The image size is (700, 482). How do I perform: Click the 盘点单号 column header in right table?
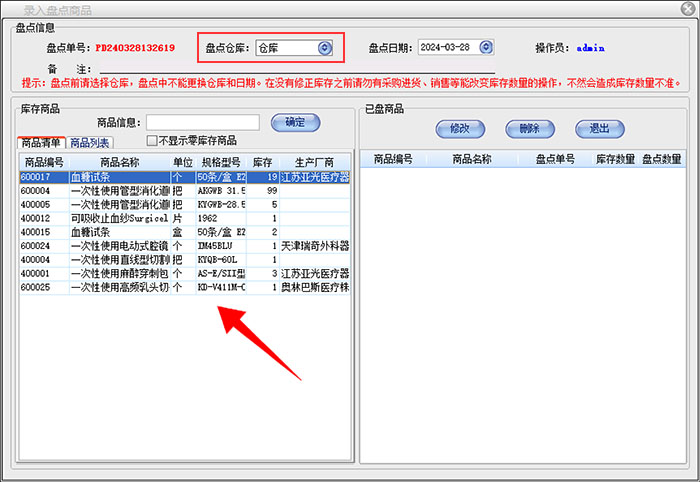[x=555, y=159]
